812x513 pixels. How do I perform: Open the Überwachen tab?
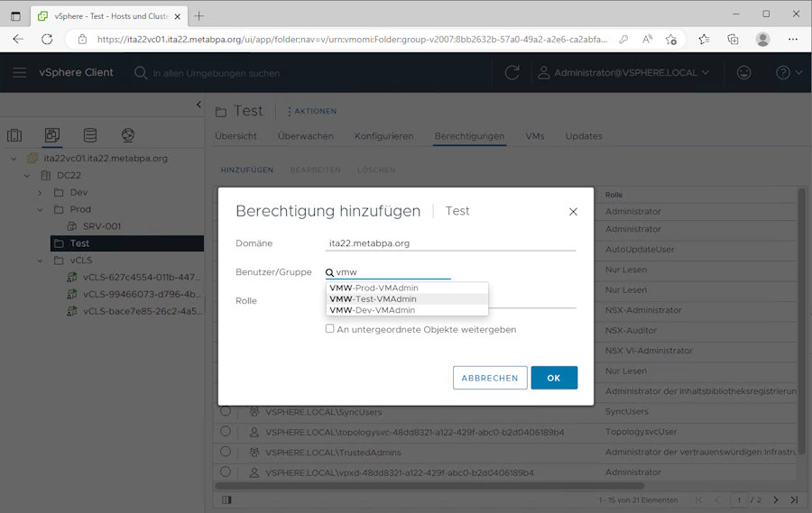(306, 136)
